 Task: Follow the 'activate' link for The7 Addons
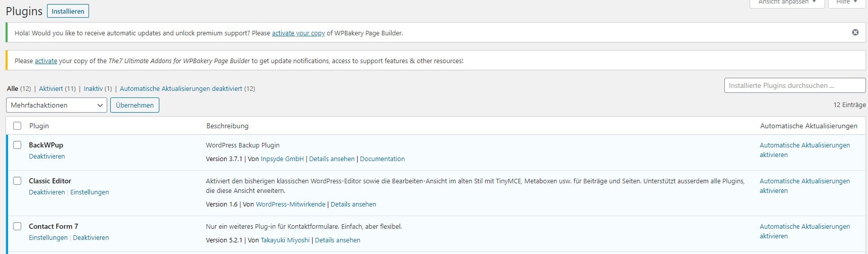pos(46,61)
